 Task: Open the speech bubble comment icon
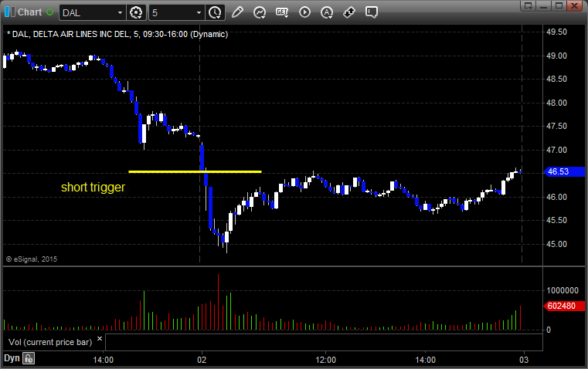(371, 12)
